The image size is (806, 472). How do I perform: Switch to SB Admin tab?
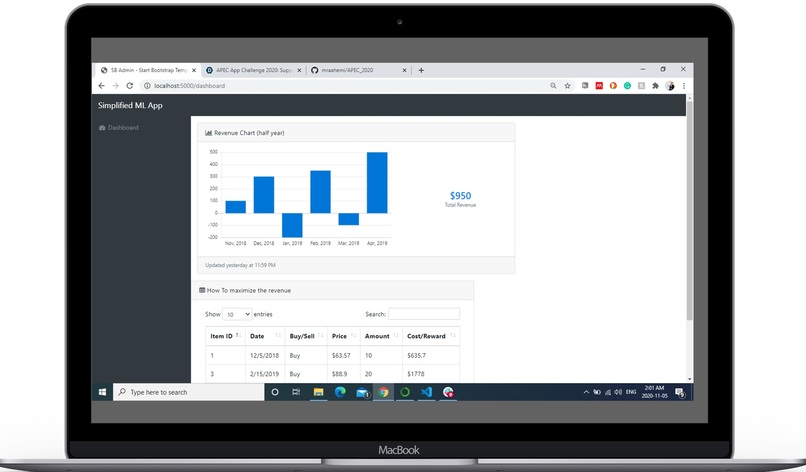146,70
